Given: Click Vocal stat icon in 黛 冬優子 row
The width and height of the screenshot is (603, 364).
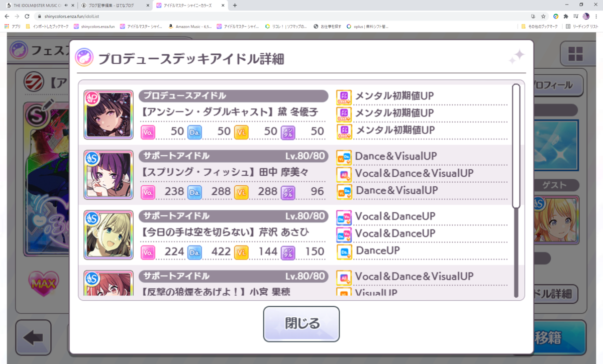Looking at the screenshot, I should (148, 132).
